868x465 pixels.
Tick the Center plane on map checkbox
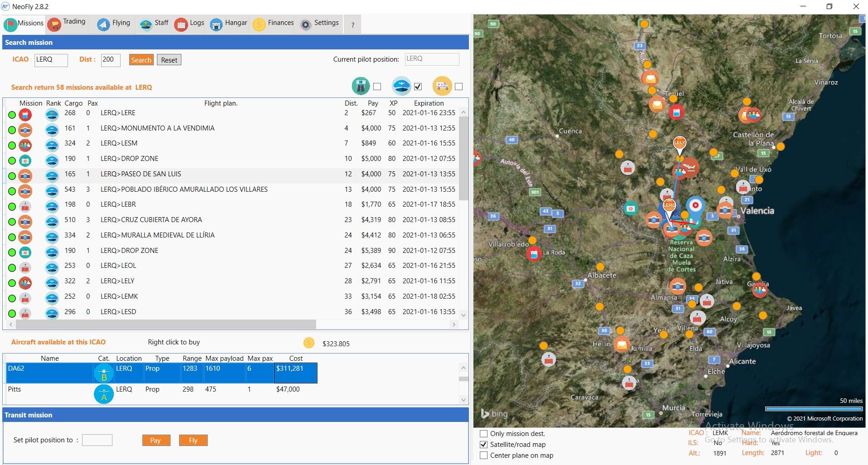tap(484, 455)
